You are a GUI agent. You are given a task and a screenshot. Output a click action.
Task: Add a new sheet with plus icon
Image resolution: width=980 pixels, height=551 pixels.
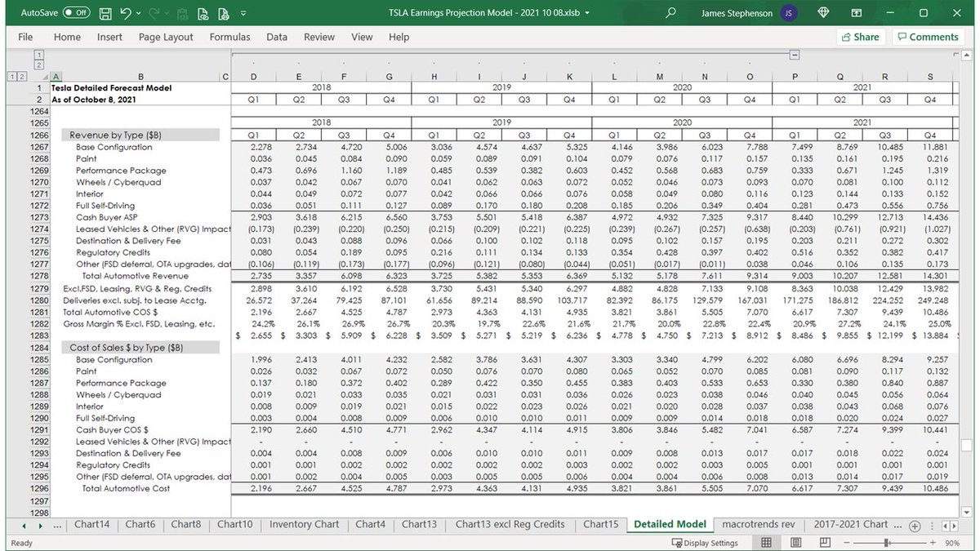[915, 526]
